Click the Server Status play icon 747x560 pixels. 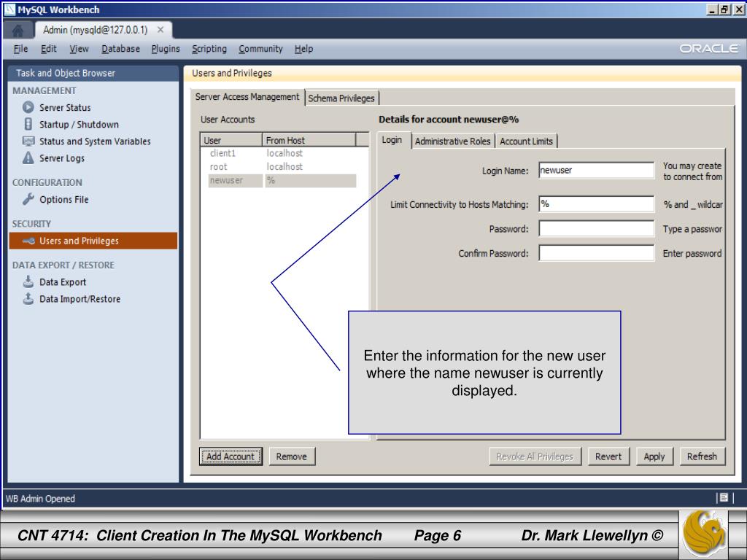tap(28, 107)
